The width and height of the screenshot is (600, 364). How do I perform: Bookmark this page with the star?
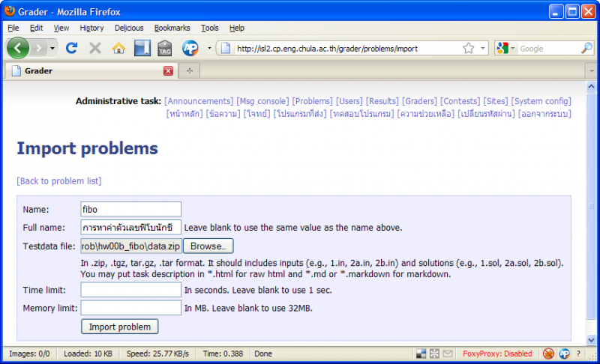pyautogui.click(x=468, y=48)
